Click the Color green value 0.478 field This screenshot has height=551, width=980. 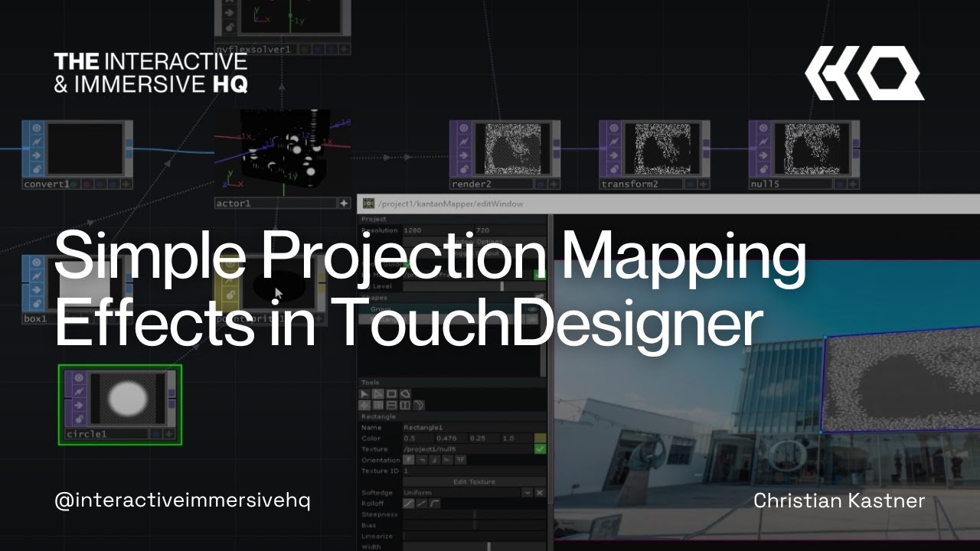pyautogui.click(x=452, y=439)
